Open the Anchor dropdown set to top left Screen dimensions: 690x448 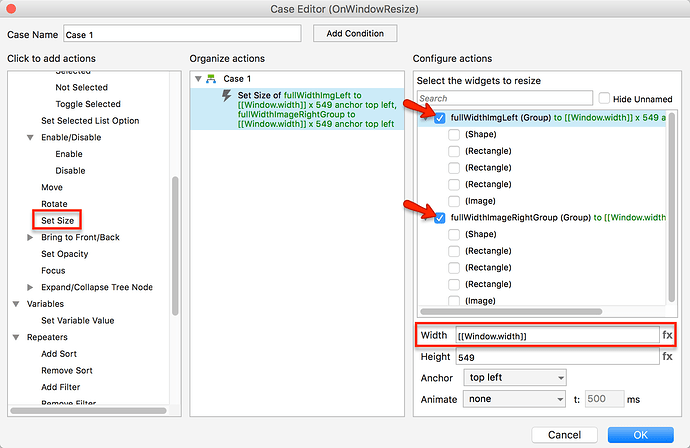coord(515,377)
